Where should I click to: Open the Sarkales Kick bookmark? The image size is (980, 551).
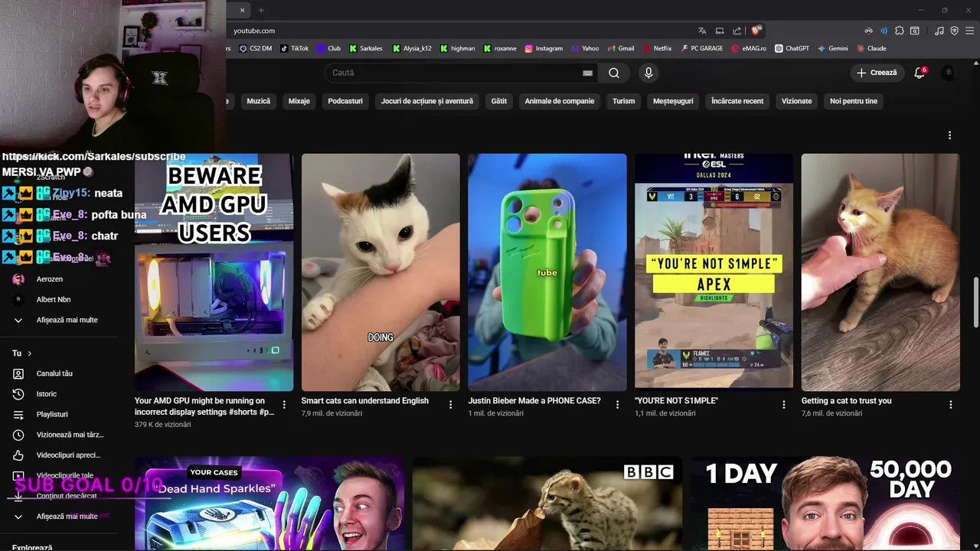pos(366,48)
